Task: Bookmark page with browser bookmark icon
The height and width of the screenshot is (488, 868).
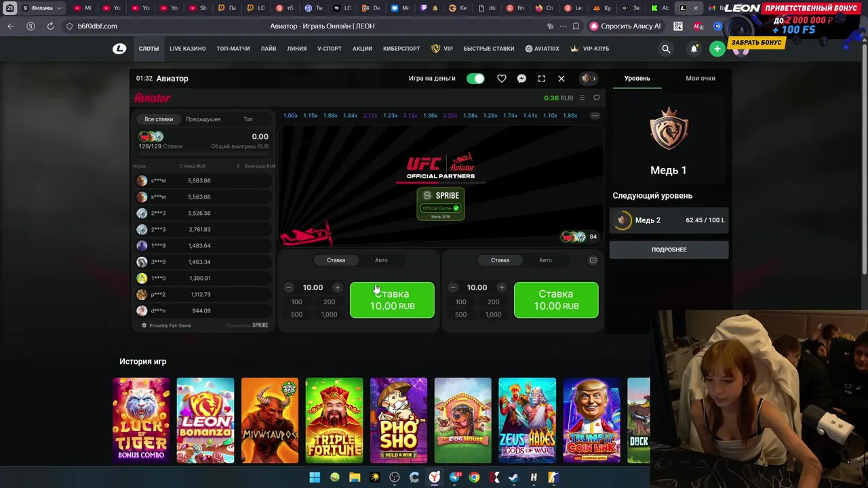Action: pos(576,26)
